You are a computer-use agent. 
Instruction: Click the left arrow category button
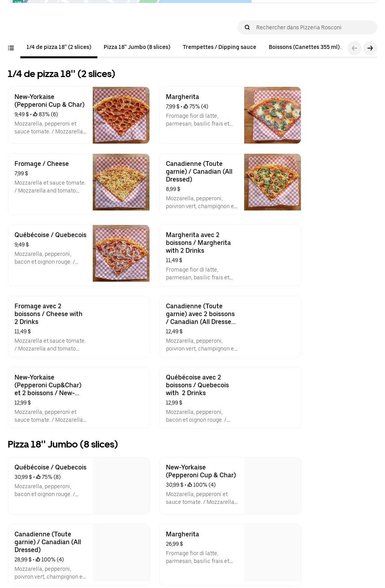(354, 48)
